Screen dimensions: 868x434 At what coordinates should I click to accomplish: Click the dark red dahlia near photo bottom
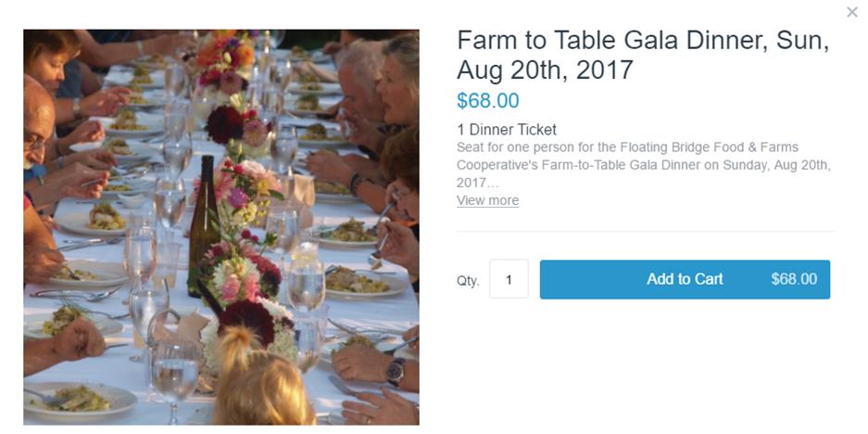tap(247, 322)
